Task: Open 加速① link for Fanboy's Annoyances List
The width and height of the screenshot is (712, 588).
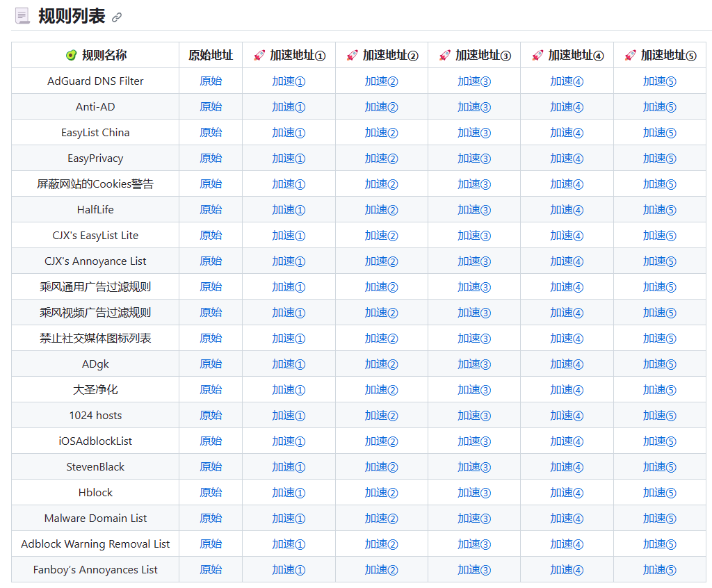Action: click(289, 569)
